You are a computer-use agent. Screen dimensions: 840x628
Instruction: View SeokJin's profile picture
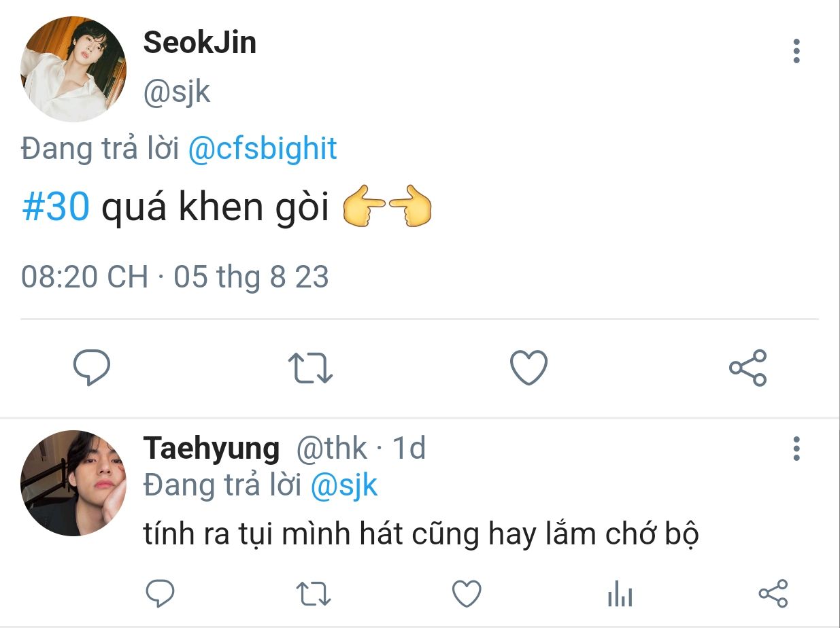73,69
